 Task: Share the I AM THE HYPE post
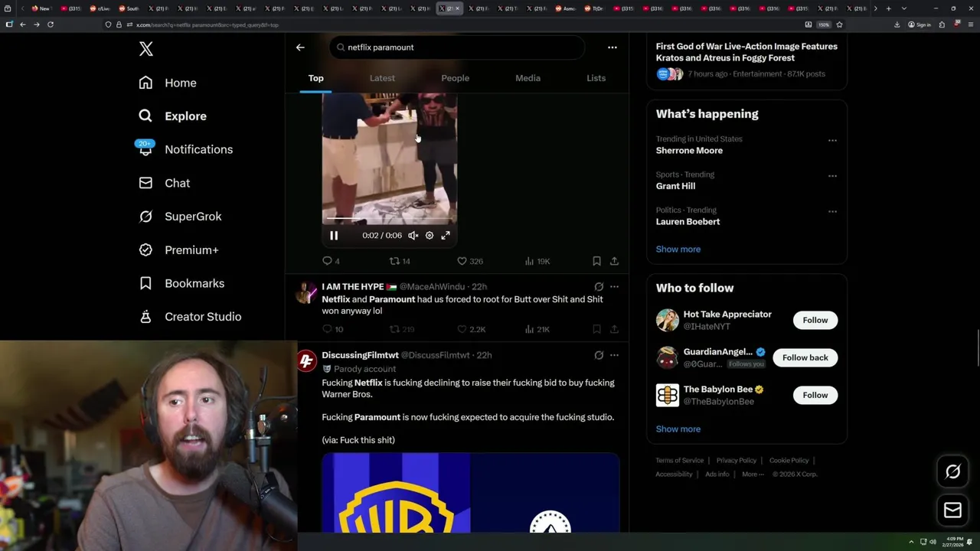pyautogui.click(x=614, y=329)
